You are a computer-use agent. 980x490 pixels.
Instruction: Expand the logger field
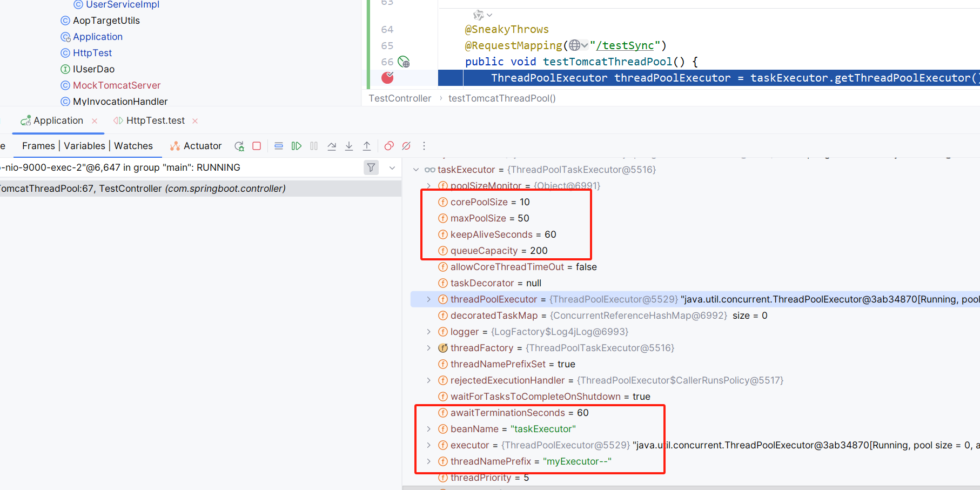pyautogui.click(x=429, y=332)
